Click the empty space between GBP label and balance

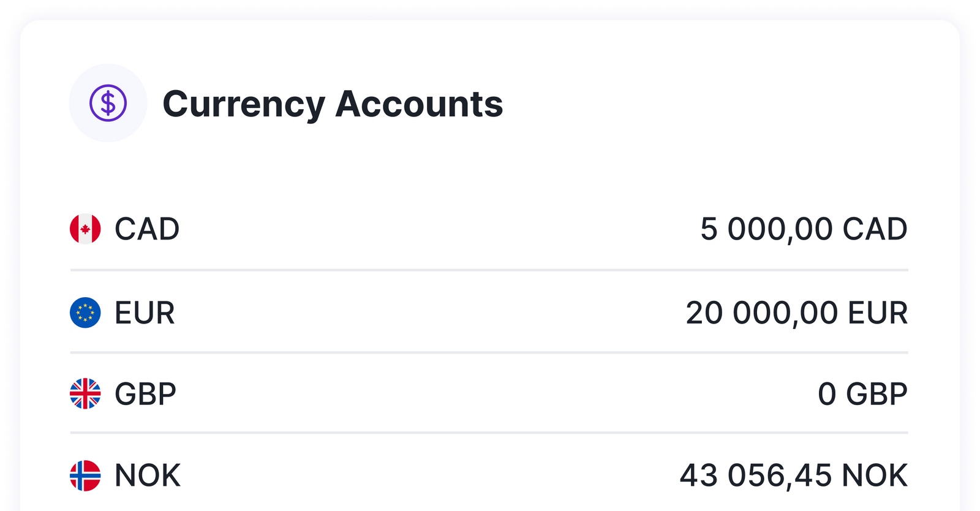[x=490, y=393]
